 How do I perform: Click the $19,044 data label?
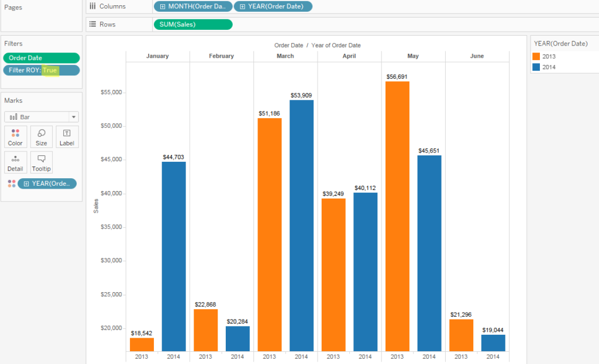click(x=493, y=330)
